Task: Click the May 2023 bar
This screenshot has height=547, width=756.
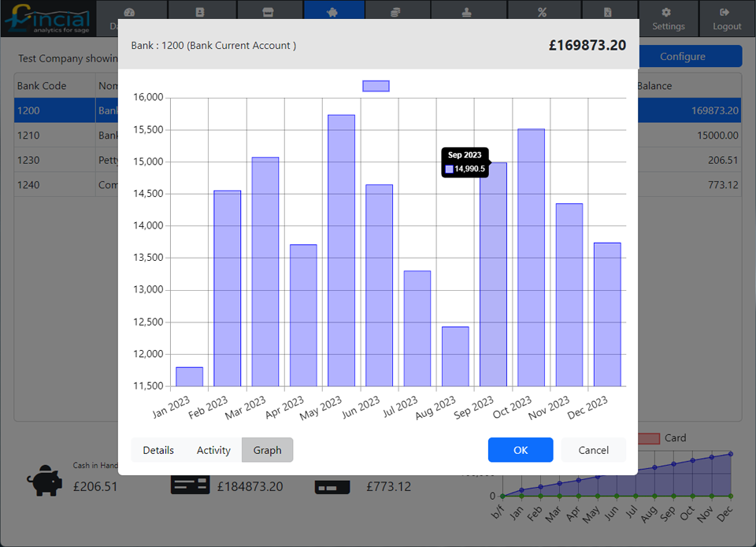Action: (341, 251)
